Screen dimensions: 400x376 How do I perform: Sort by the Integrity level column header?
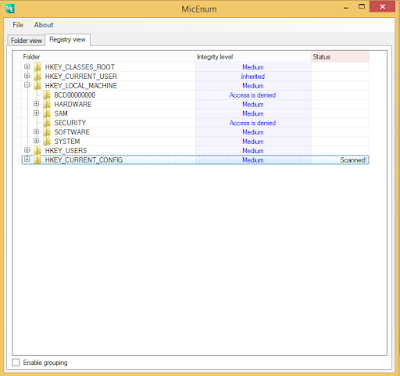click(253, 57)
